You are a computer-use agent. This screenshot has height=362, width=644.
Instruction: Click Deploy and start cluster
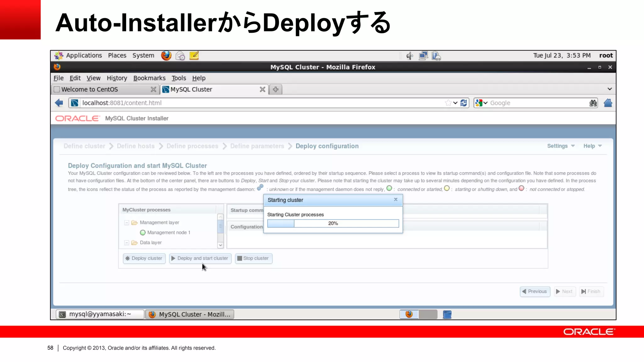pyautogui.click(x=200, y=258)
